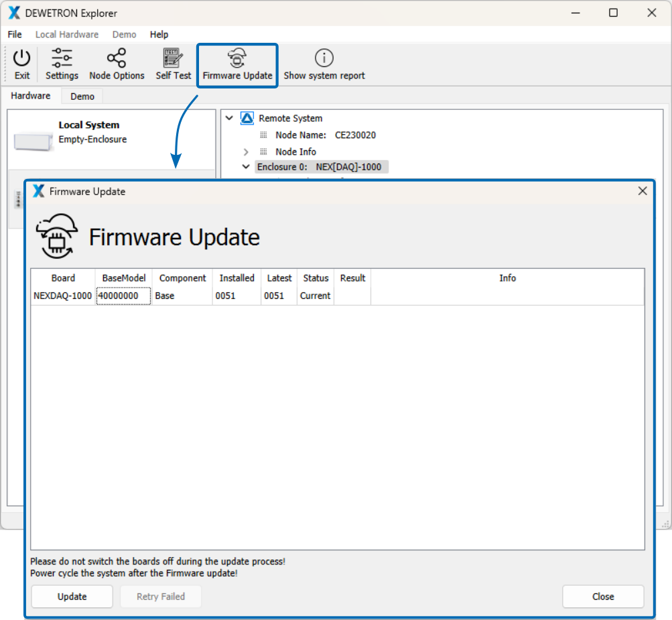Click the Installed column header

pos(237,278)
